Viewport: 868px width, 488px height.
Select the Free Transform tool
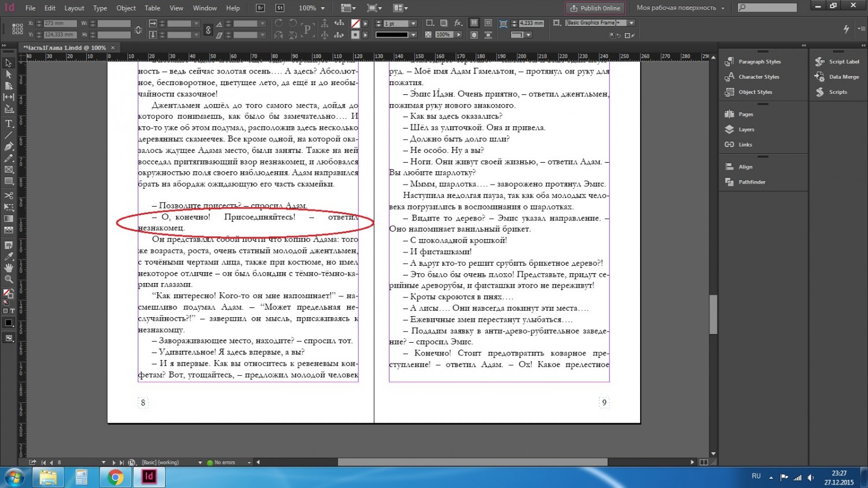9,207
